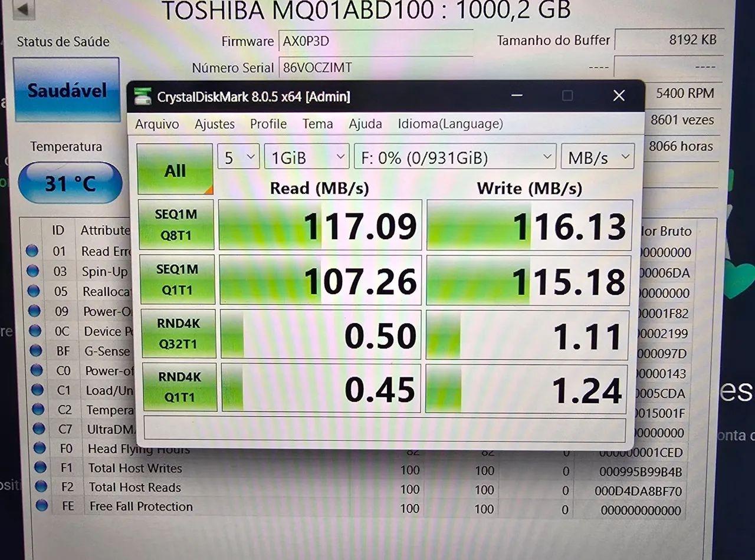Click the 1.11 write result
Viewport: 755px width, 560px height.
tap(527, 335)
